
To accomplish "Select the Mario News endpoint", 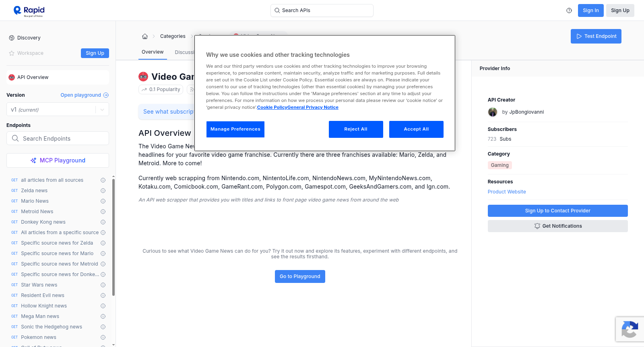I will pyautogui.click(x=35, y=201).
